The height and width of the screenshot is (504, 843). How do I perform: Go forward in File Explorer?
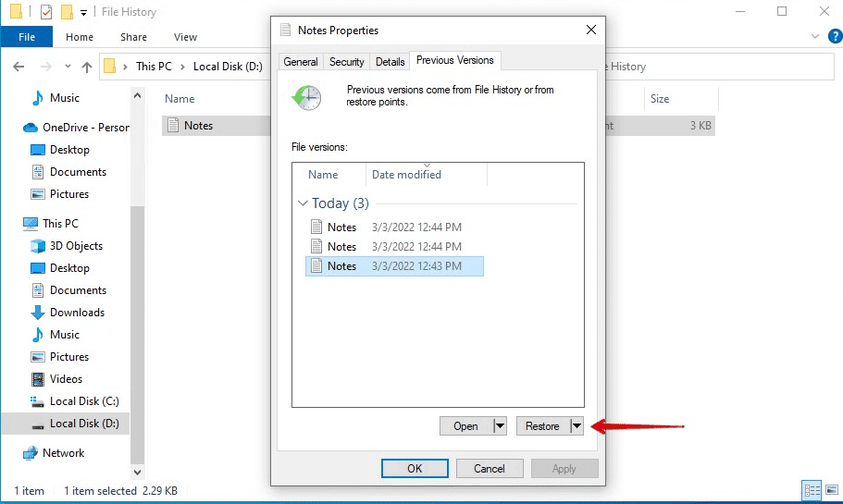pos(46,67)
